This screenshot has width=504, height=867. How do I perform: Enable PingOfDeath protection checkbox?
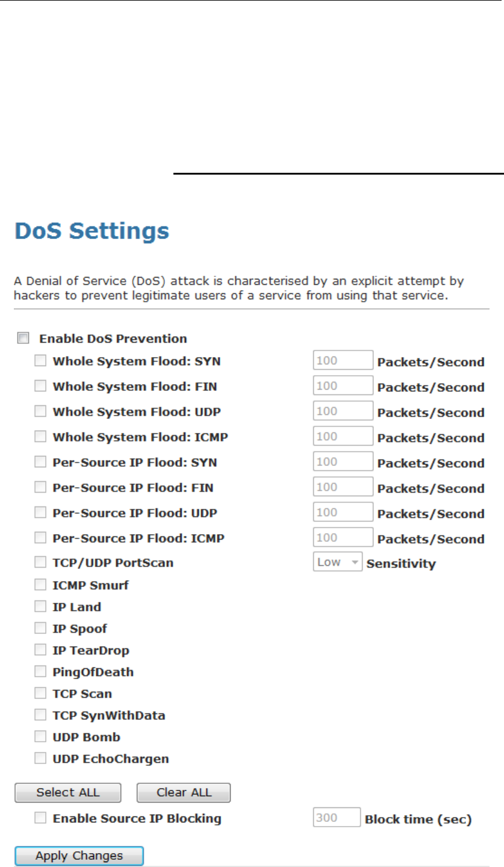40,672
